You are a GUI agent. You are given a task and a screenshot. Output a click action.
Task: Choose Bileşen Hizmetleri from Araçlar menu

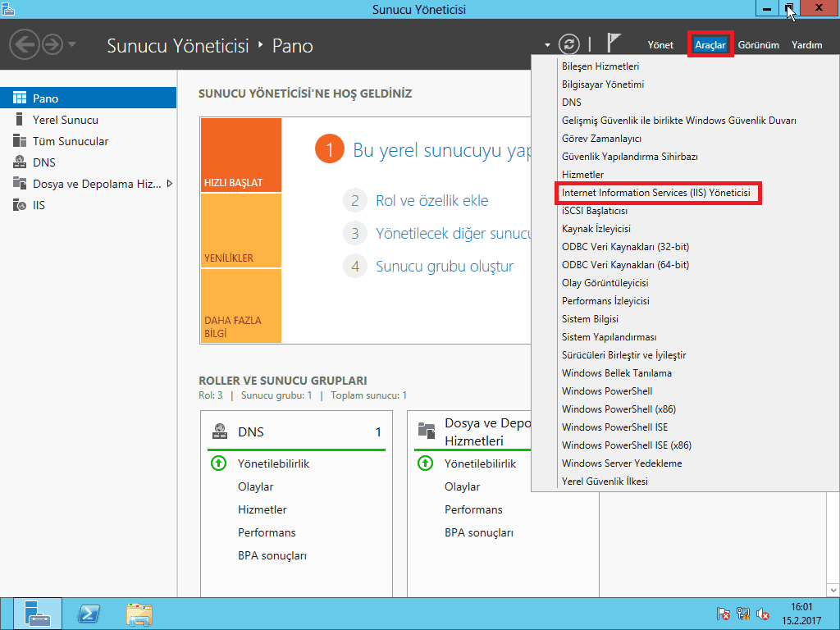[600, 66]
